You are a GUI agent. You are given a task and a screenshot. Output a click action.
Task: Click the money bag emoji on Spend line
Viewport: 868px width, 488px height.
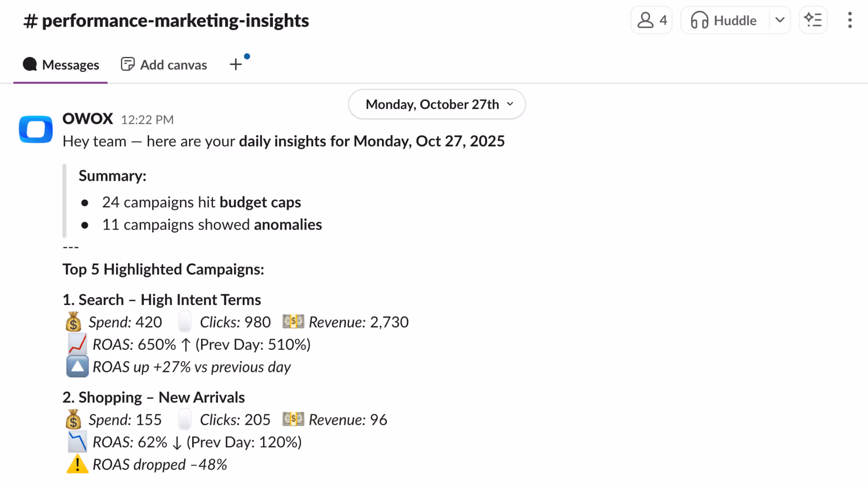coord(73,322)
